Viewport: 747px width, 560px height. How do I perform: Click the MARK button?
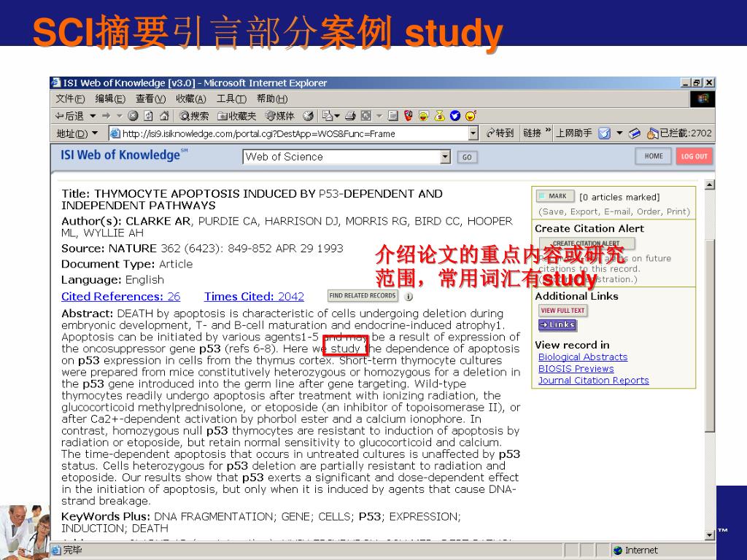click(x=555, y=196)
